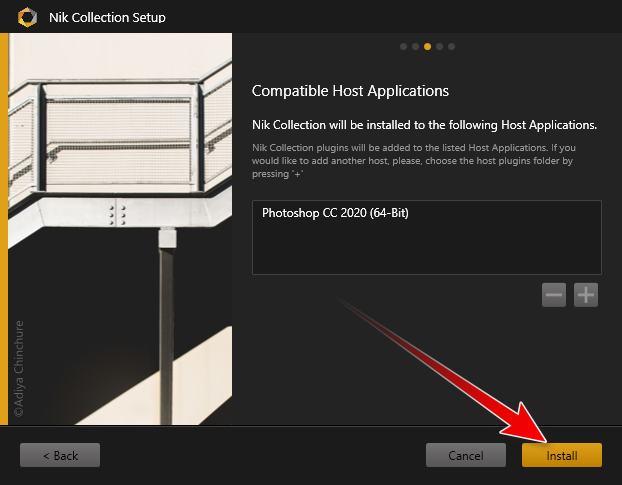Cancel the Nik Collection setup

tap(465, 455)
